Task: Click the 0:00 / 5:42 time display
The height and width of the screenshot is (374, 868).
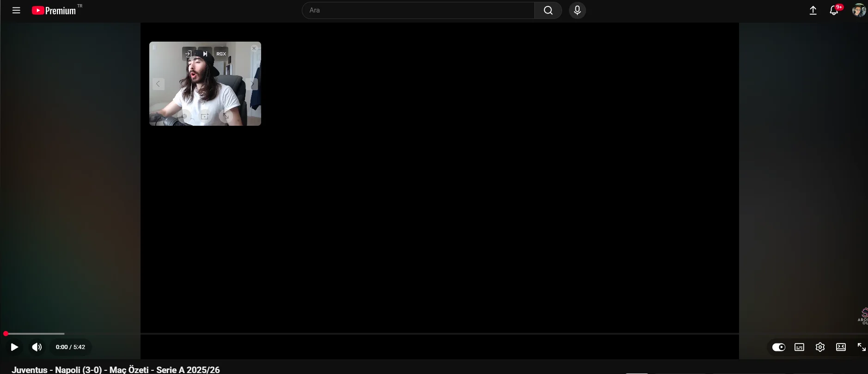Action: point(70,347)
